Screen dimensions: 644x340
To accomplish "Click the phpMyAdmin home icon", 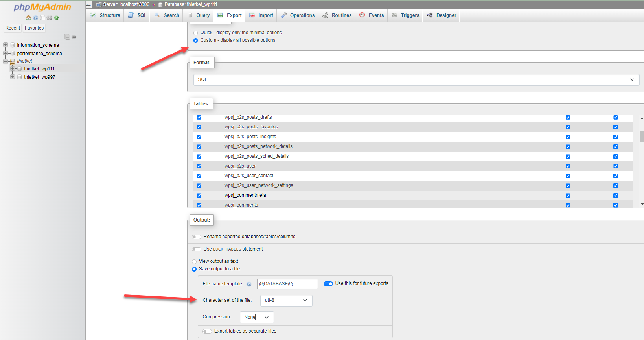I will pyautogui.click(x=28, y=18).
